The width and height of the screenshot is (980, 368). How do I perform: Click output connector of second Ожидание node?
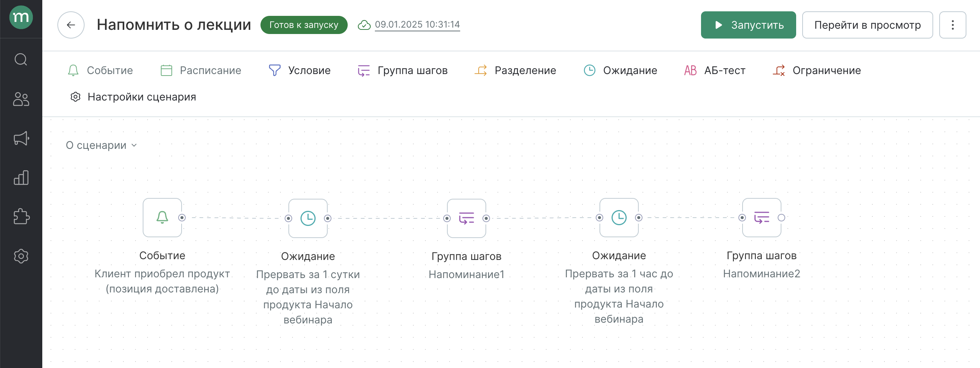[639, 218]
